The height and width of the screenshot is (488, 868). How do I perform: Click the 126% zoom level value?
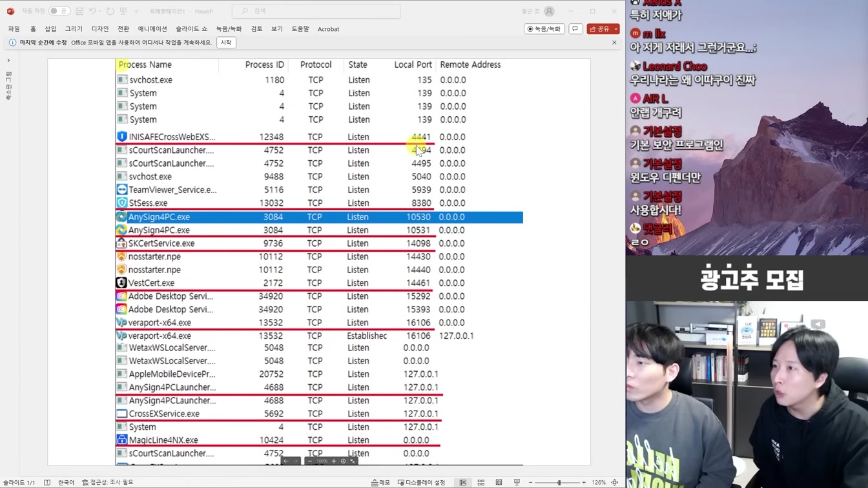[x=599, y=482]
